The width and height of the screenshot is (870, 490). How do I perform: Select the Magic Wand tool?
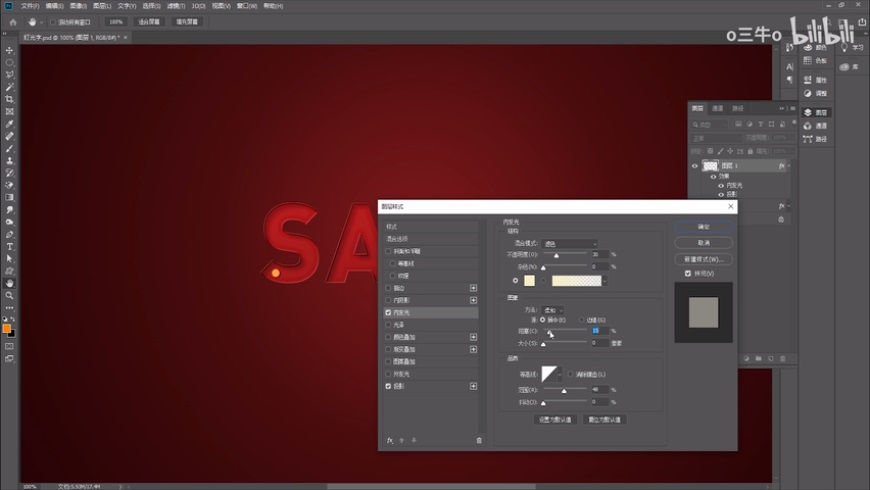coord(10,87)
